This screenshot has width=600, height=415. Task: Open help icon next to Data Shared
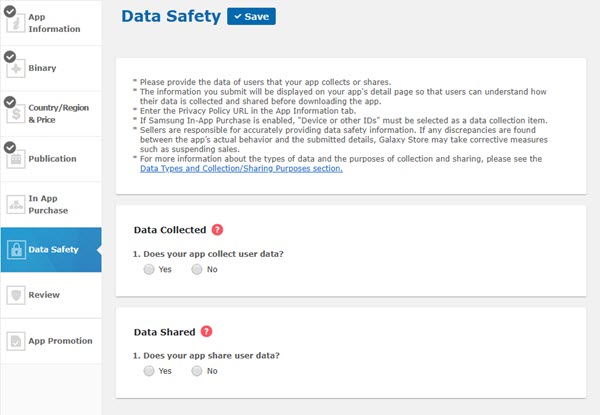tap(206, 332)
